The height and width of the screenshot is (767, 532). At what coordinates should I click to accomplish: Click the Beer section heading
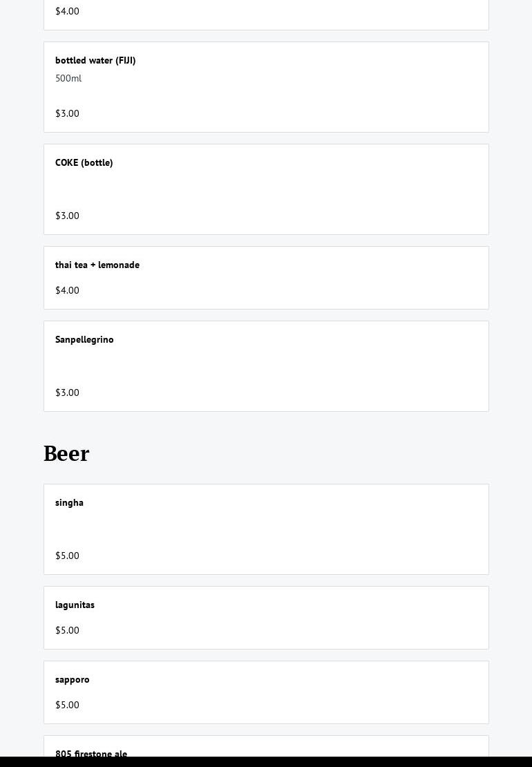point(66,453)
